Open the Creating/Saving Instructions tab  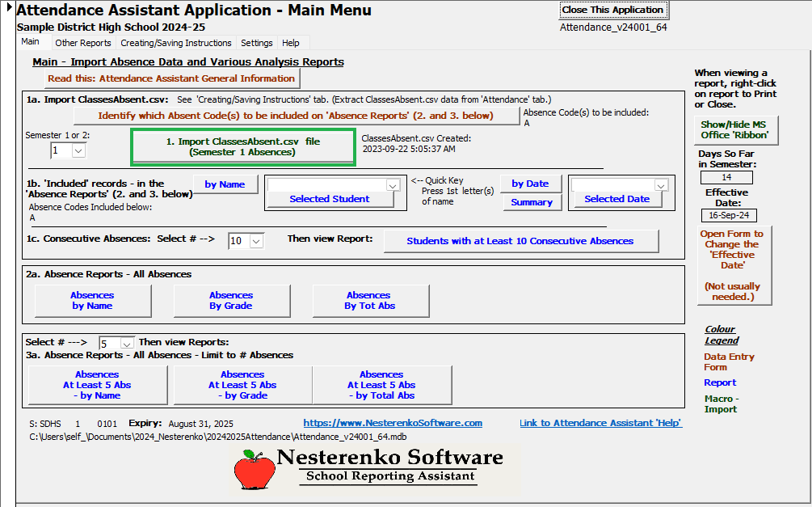pos(176,43)
